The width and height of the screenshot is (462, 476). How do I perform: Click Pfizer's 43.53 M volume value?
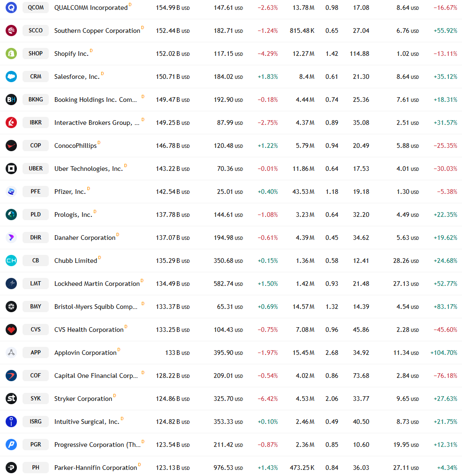coord(303,192)
